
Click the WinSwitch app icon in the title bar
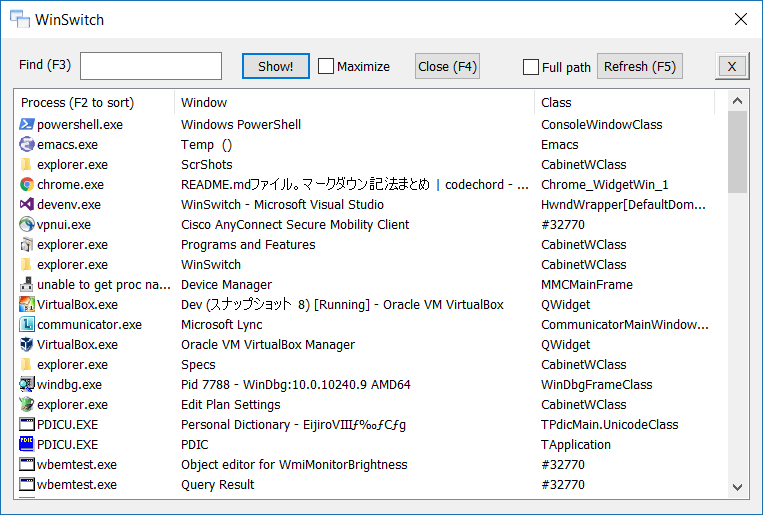pos(19,19)
